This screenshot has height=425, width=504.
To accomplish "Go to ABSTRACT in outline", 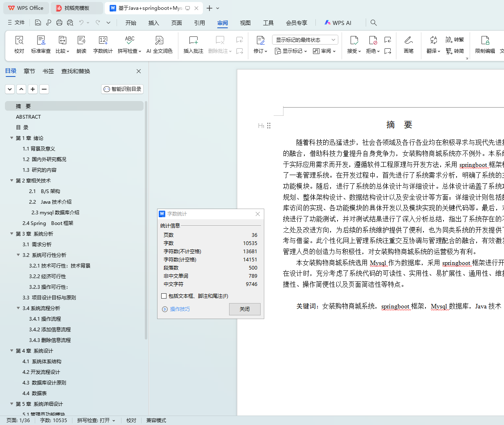I will pyautogui.click(x=28, y=117).
